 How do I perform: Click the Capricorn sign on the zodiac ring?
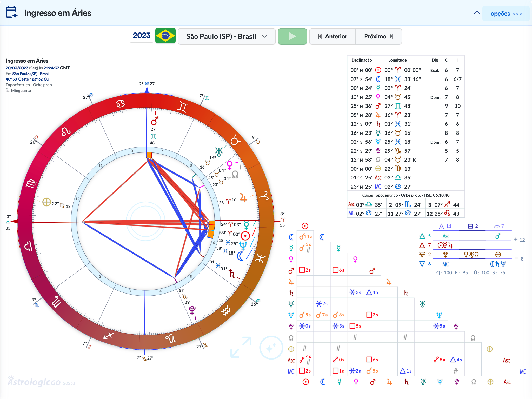pos(171,338)
